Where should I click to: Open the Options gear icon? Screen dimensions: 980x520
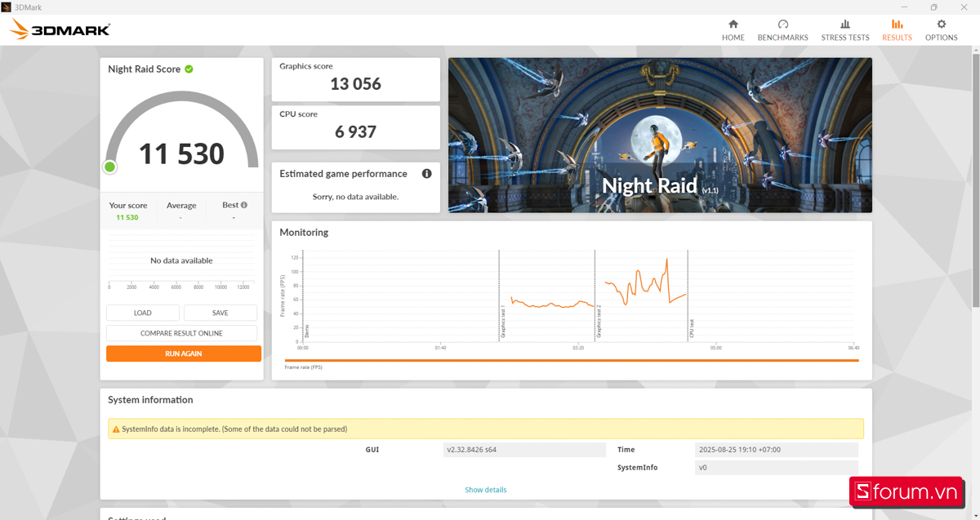(941, 24)
